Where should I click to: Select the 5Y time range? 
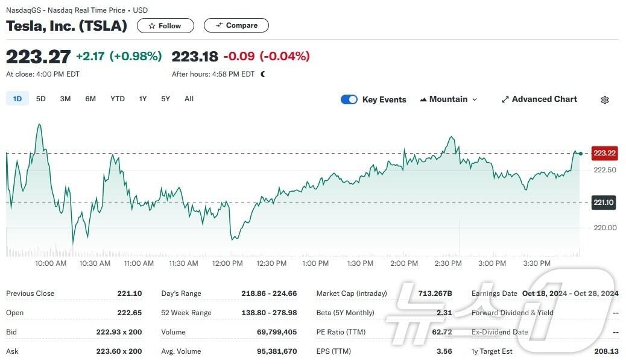165,99
